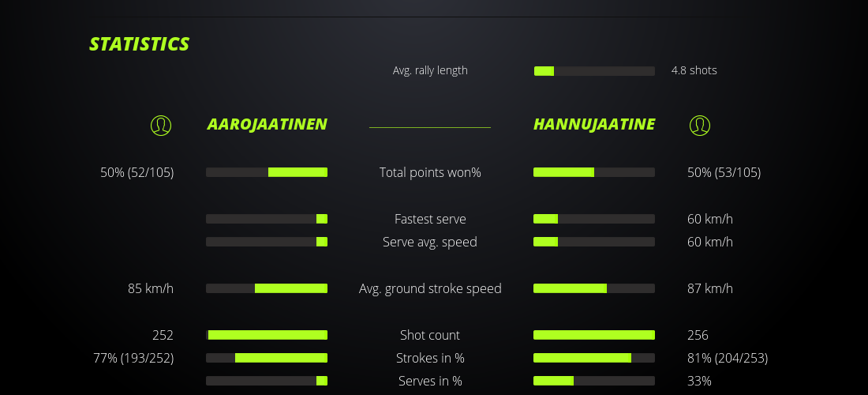
Task: Click the 33% serves-in value
Action: click(x=699, y=381)
